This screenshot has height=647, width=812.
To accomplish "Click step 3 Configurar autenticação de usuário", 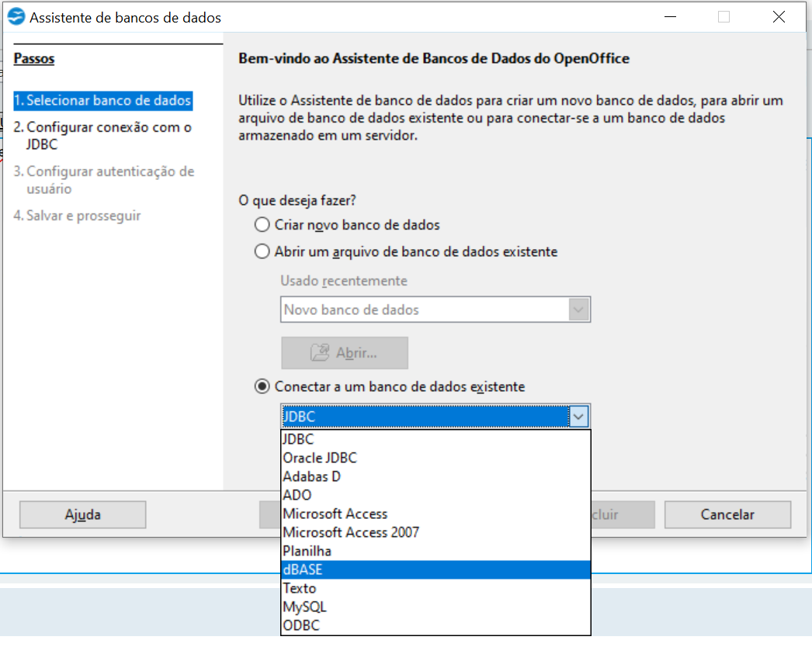I will (104, 180).
